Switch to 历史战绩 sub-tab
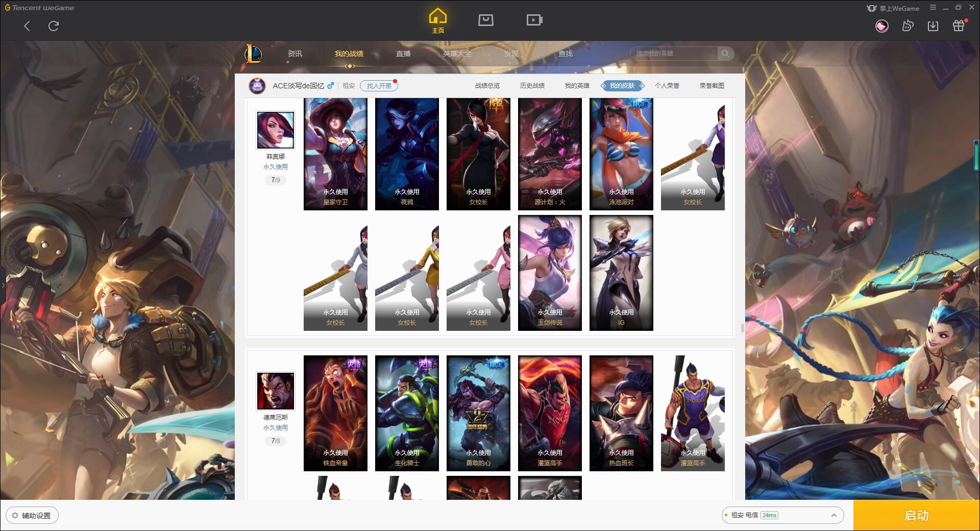 click(x=532, y=86)
